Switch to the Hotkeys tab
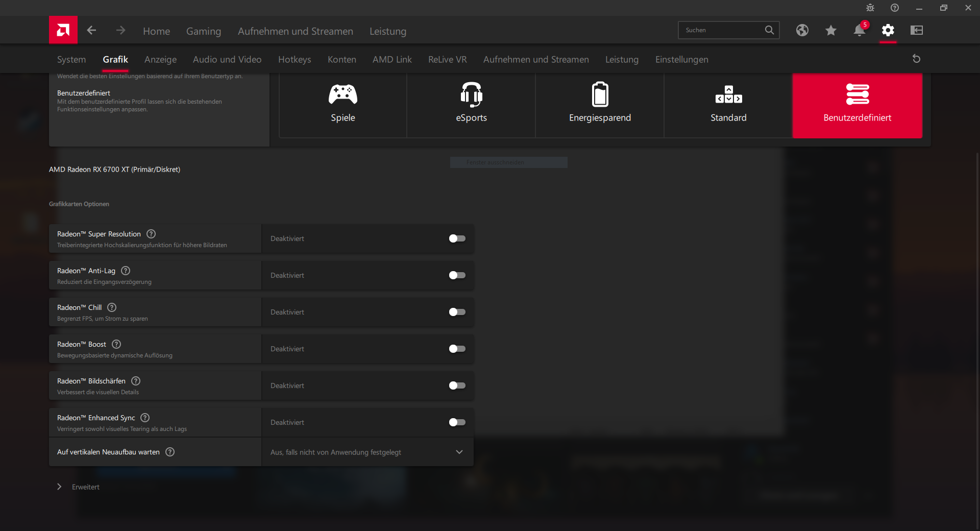This screenshot has height=531, width=980. (295, 59)
